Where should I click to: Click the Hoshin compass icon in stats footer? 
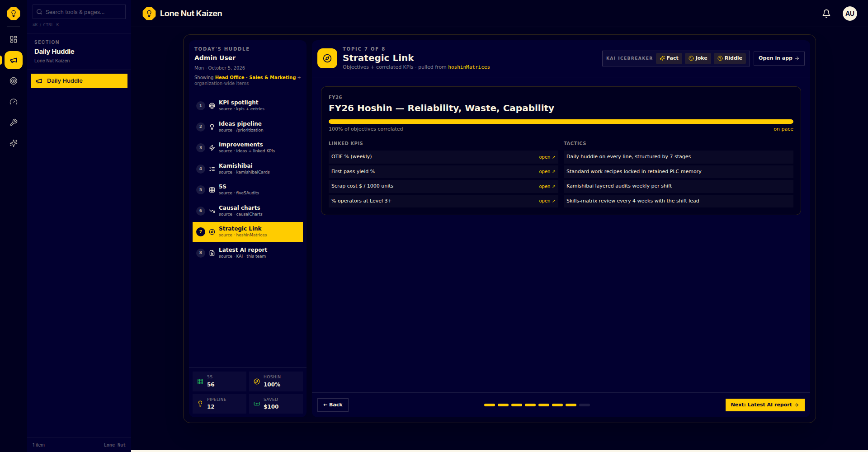257,381
